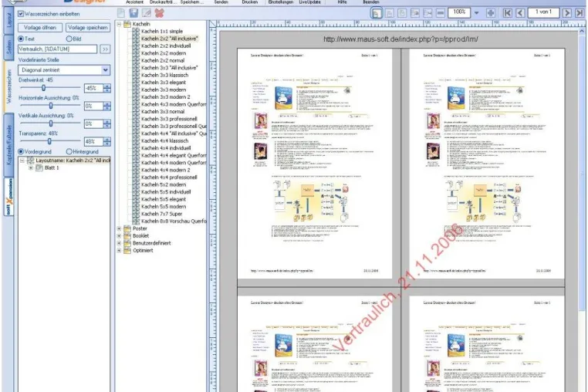Screen dimensions: 588x392
Task: Select the Hintergrund radio button
Action: click(x=69, y=151)
